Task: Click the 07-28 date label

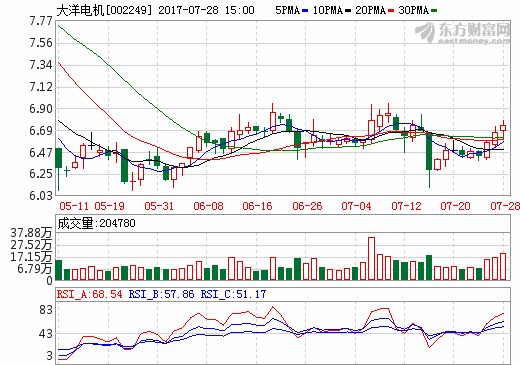Action: tap(505, 206)
